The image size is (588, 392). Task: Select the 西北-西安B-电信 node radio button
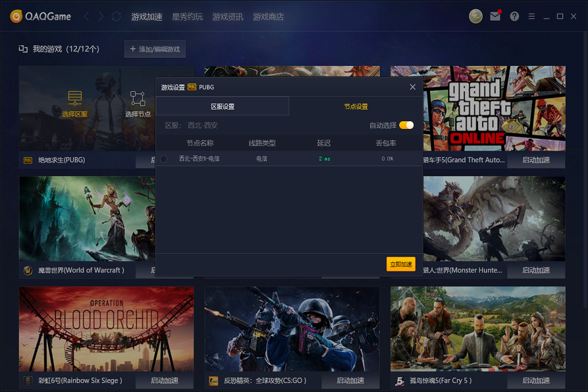point(163,159)
